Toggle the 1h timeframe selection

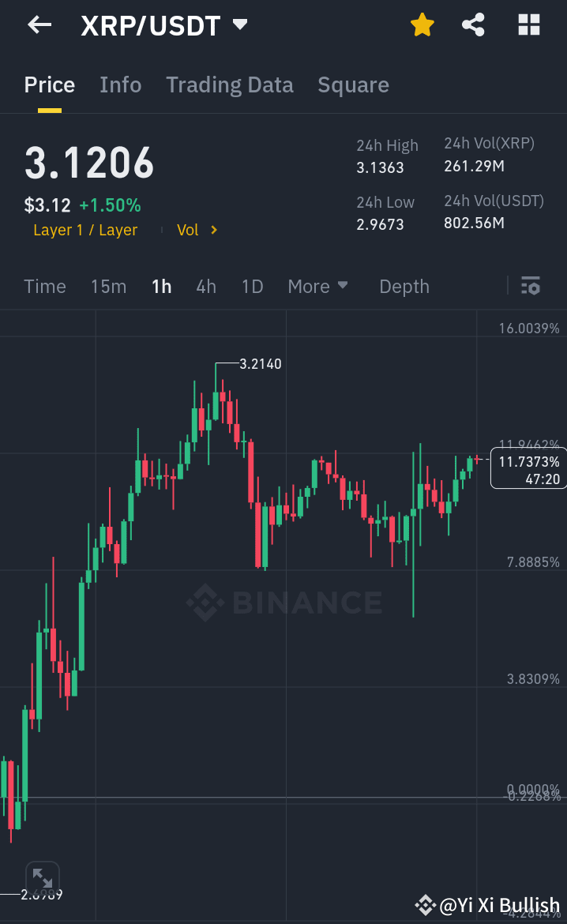[x=161, y=287]
